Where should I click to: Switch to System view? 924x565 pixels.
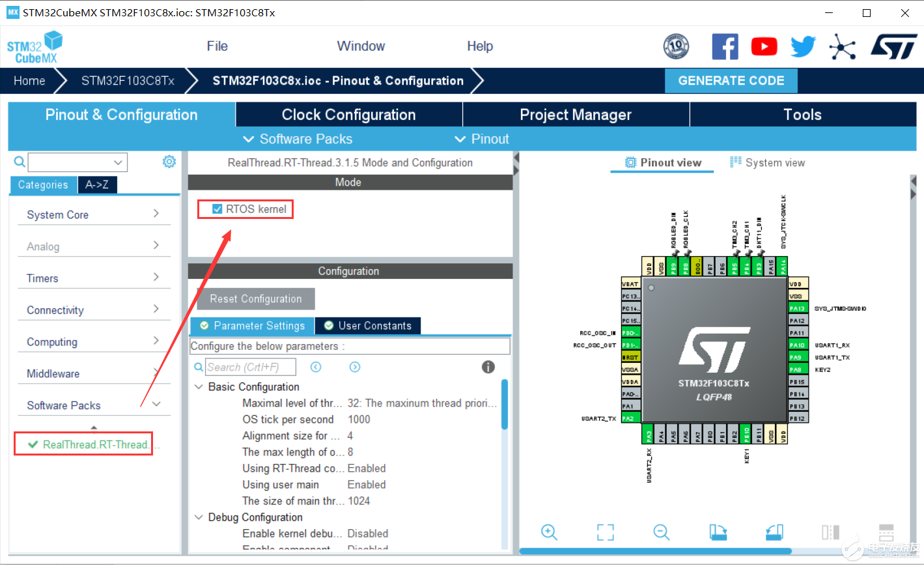[768, 163]
